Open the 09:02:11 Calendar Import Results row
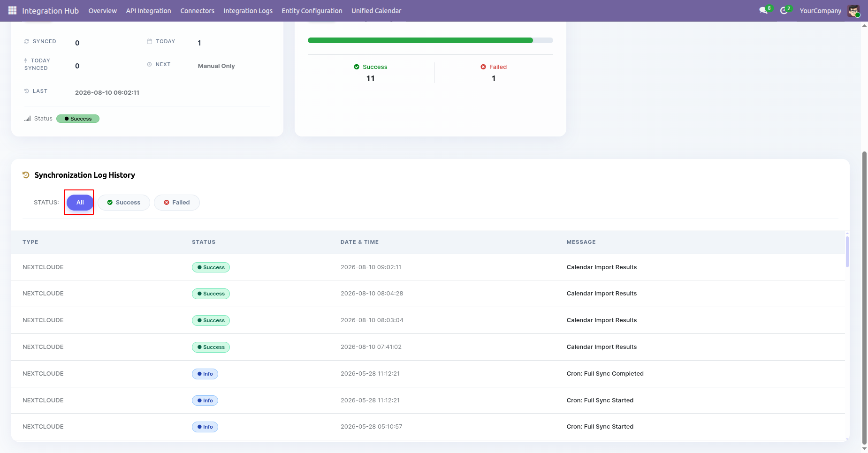 click(428, 267)
